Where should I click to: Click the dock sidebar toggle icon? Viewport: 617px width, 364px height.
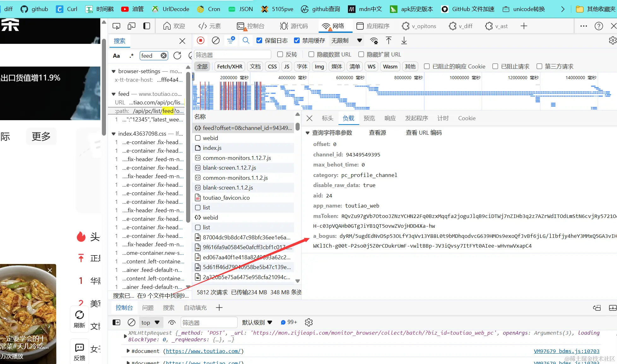147,26
